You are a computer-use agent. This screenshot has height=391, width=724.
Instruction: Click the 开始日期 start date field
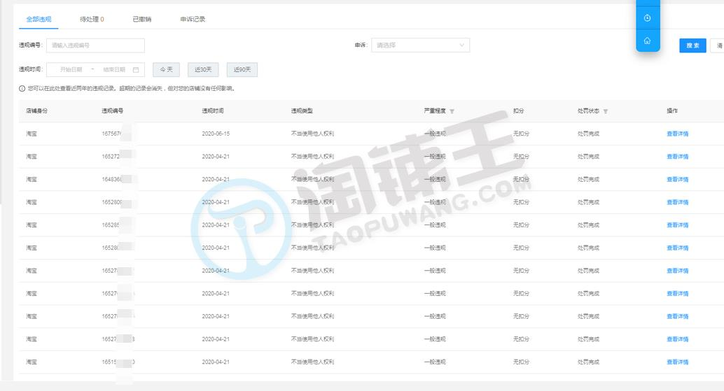[71, 70]
